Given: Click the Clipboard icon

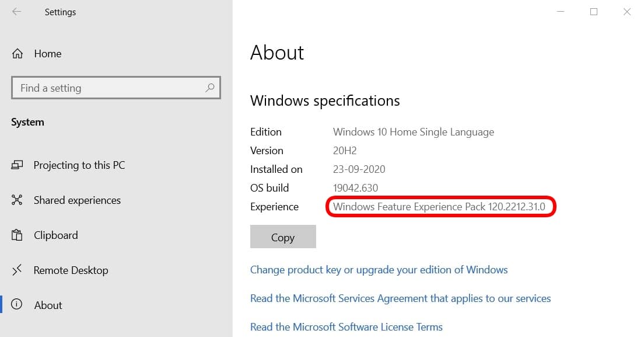Looking at the screenshot, I should (x=17, y=235).
